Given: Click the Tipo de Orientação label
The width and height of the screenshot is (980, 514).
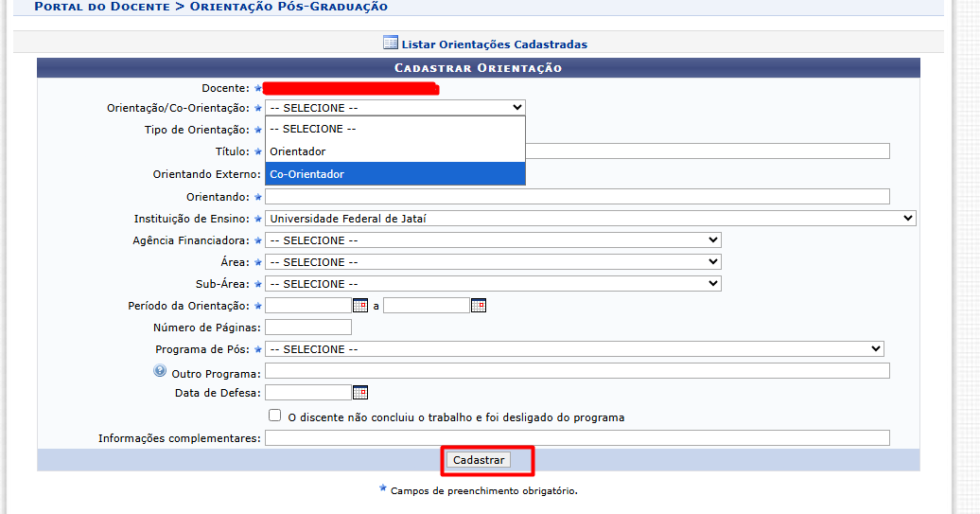Looking at the screenshot, I should 197,130.
